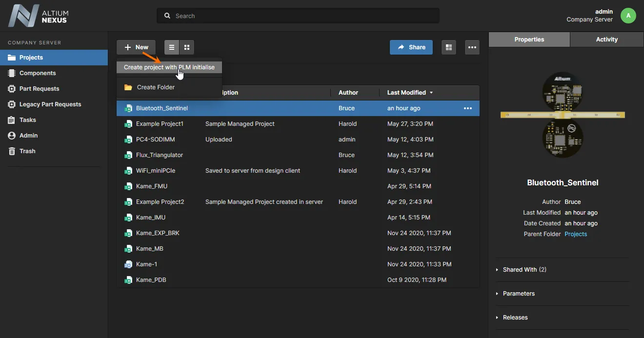This screenshot has height=338, width=644.
Task: Click the Company Server account label
Action: tap(589, 20)
